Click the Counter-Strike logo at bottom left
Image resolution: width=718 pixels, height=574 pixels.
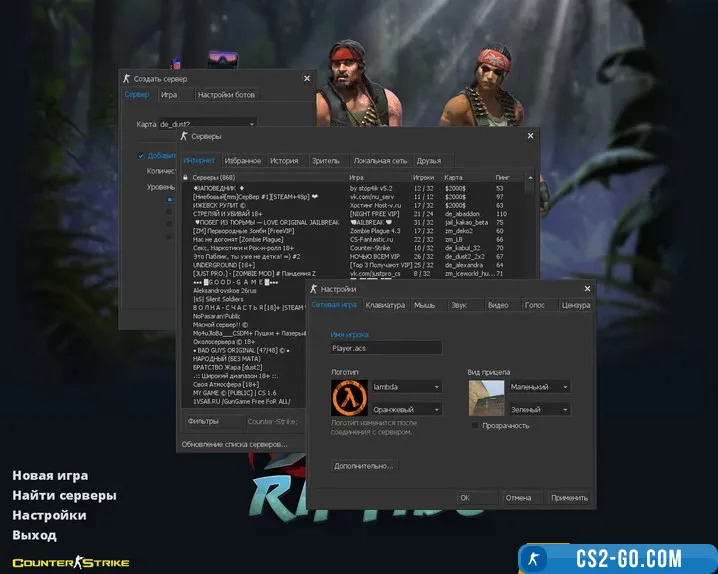click(x=70, y=563)
